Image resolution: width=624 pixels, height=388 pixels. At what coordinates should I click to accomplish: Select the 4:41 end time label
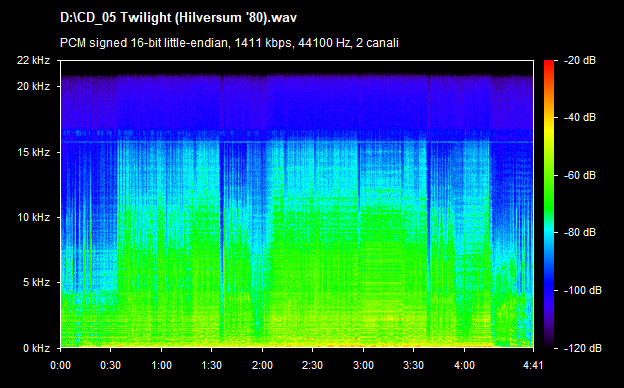[533, 365]
